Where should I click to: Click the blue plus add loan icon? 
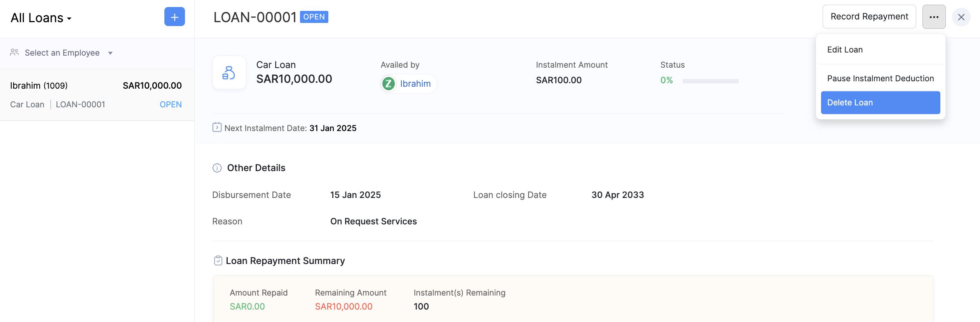[x=174, y=17]
